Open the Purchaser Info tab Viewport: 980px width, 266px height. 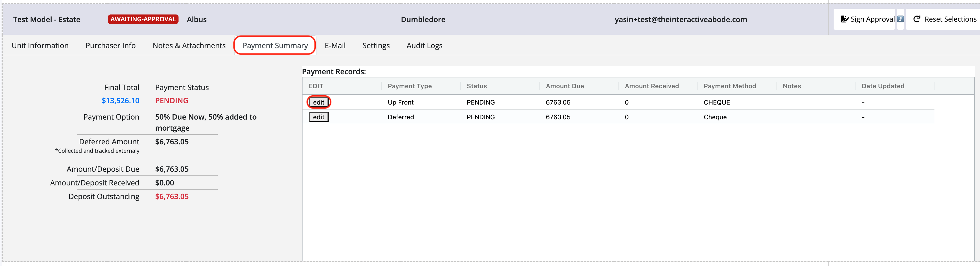[111, 46]
